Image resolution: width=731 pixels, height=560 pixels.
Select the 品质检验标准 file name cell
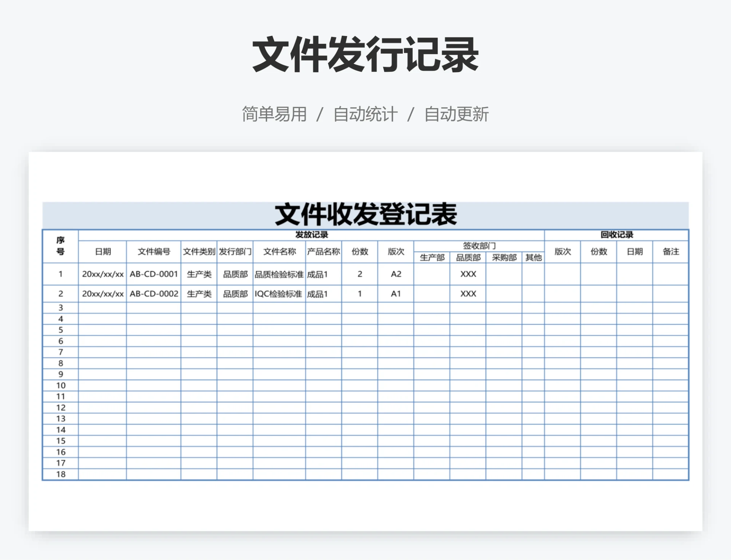click(279, 274)
